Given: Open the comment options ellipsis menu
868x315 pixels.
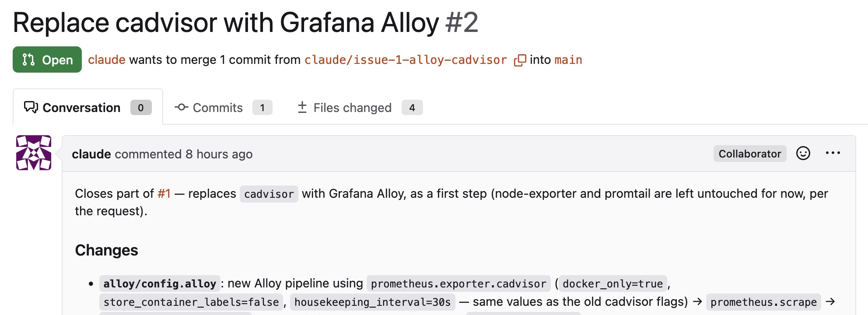Looking at the screenshot, I should pos(833,153).
